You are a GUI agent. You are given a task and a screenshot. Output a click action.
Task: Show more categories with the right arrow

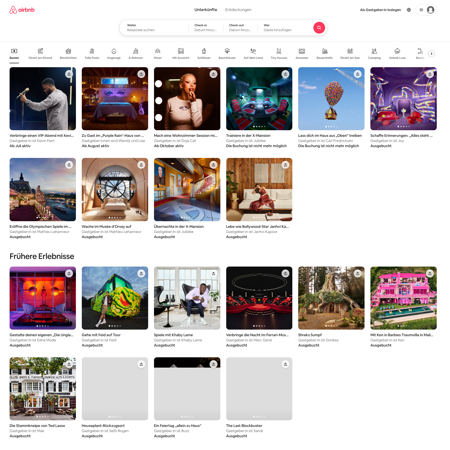[431, 54]
